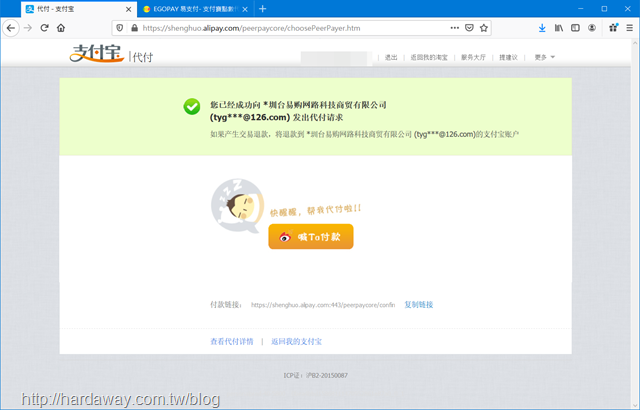Viewport: 640px width, 410px height.
Task: Reload the Alipay page
Action: click(44, 28)
